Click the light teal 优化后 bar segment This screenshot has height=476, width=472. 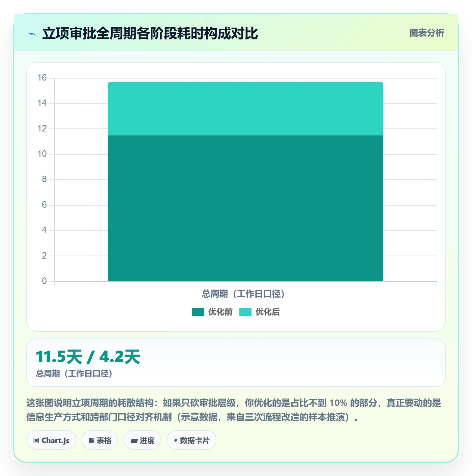(245, 109)
